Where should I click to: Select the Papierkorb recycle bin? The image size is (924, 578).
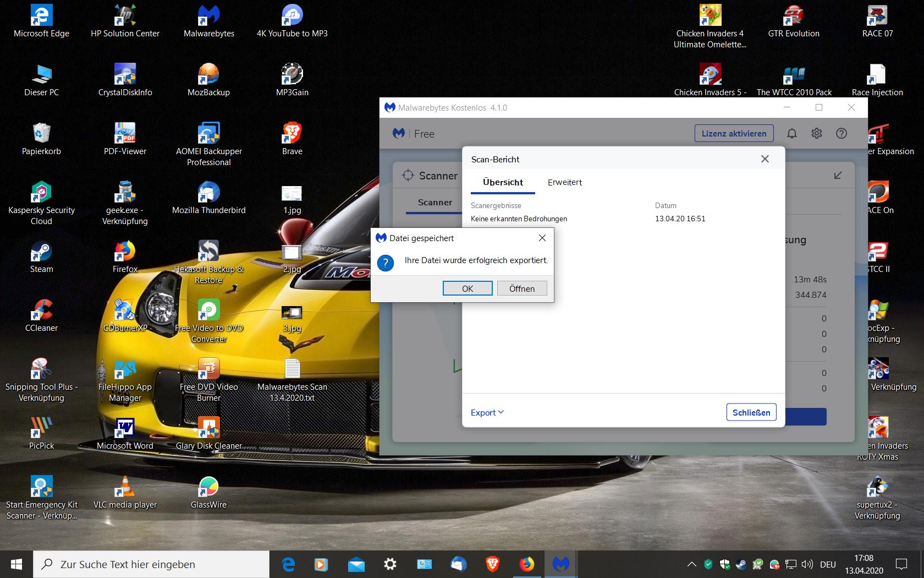pos(41,139)
